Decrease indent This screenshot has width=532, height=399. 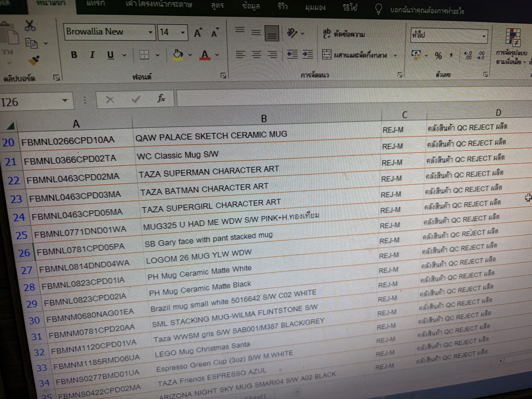[292, 55]
